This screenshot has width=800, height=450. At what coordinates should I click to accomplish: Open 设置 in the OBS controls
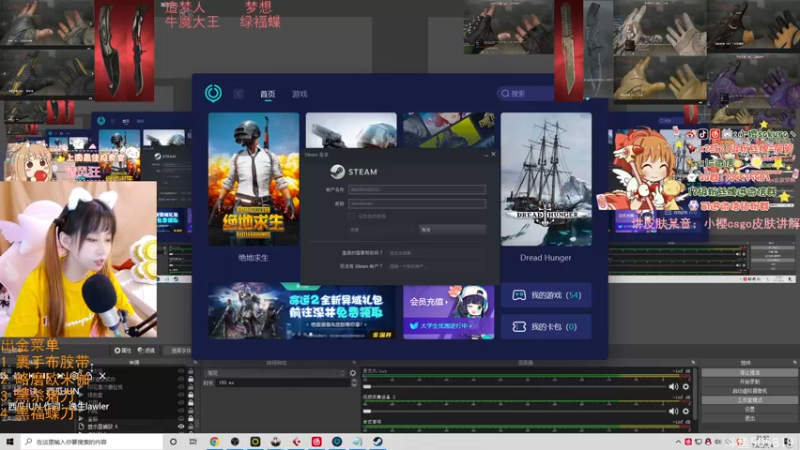749,409
